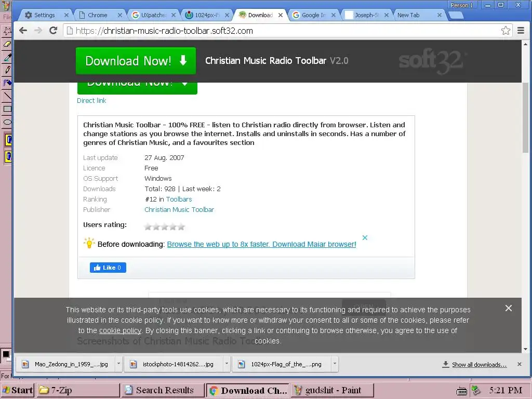Select the Free-Form Select tool in Paint

pyautogui.click(x=7, y=31)
